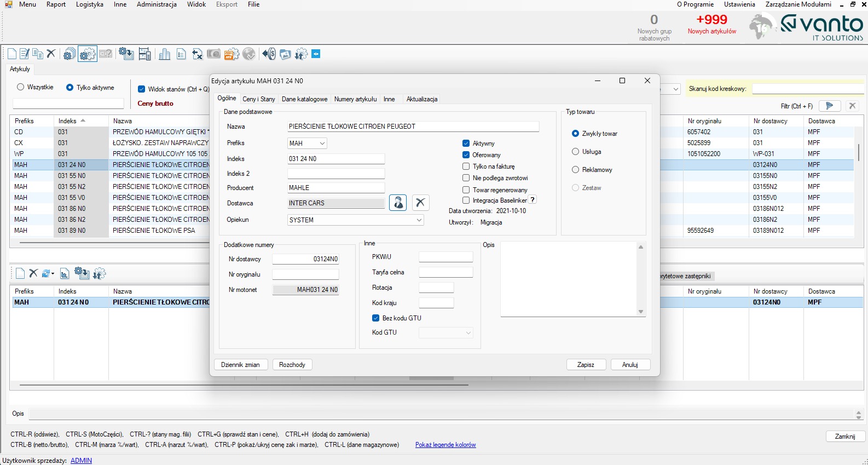Open the 'Pokaż legendę kolorów' link
Screen dimensions: 868x465
click(x=445, y=445)
